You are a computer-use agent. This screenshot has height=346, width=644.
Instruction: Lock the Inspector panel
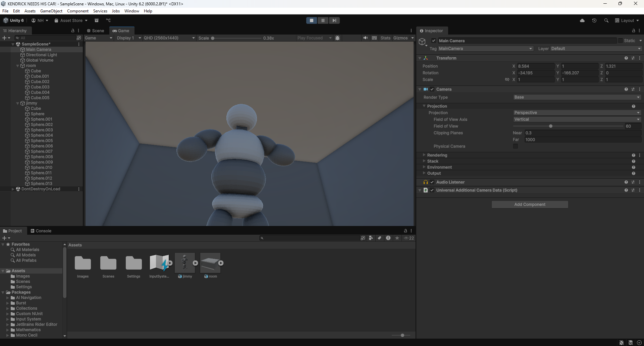634,31
